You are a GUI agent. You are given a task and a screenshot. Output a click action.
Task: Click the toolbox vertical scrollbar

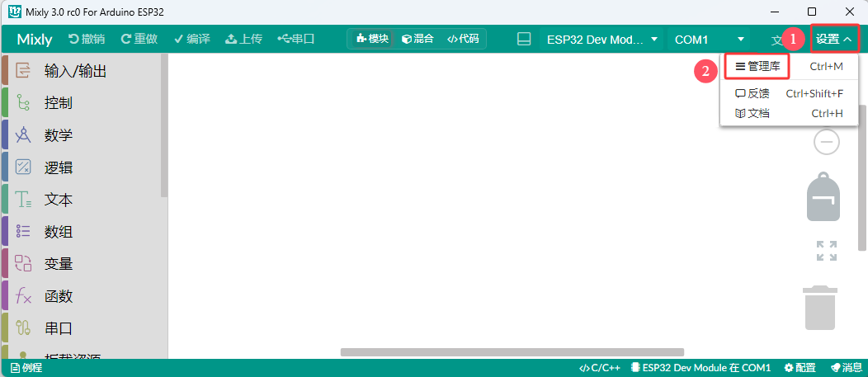164,125
